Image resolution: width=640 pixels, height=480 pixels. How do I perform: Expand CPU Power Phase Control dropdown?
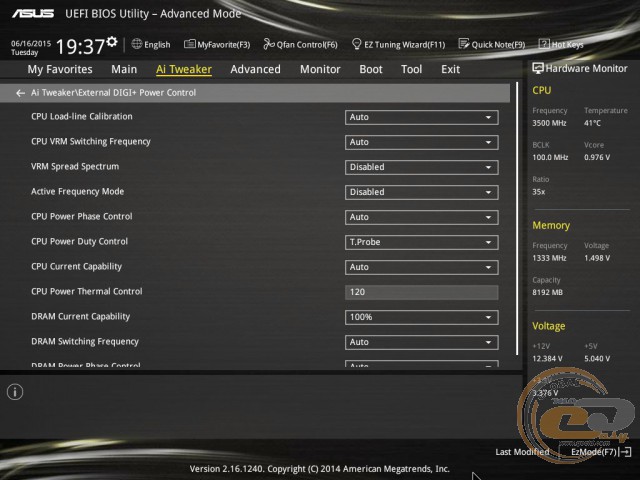421,217
